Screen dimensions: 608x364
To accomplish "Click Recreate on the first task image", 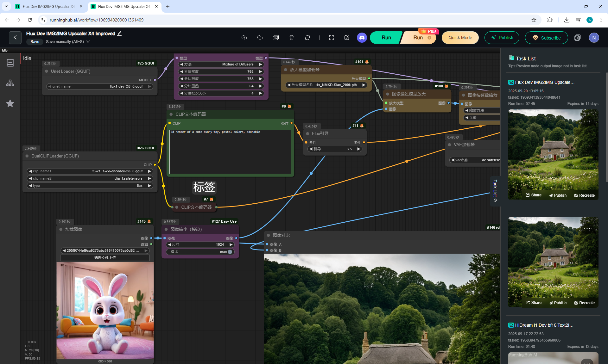I will pyautogui.click(x=584, y=195).
